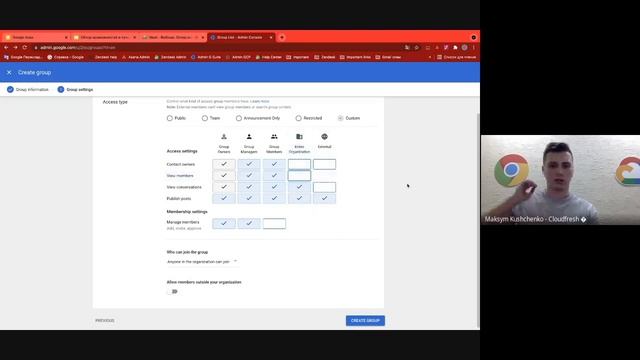The width and height of the screenshot is (640, 360).
Task: Toggle Manage members for Group Managers
Action: pyautogui.click(x=249, y=223)
